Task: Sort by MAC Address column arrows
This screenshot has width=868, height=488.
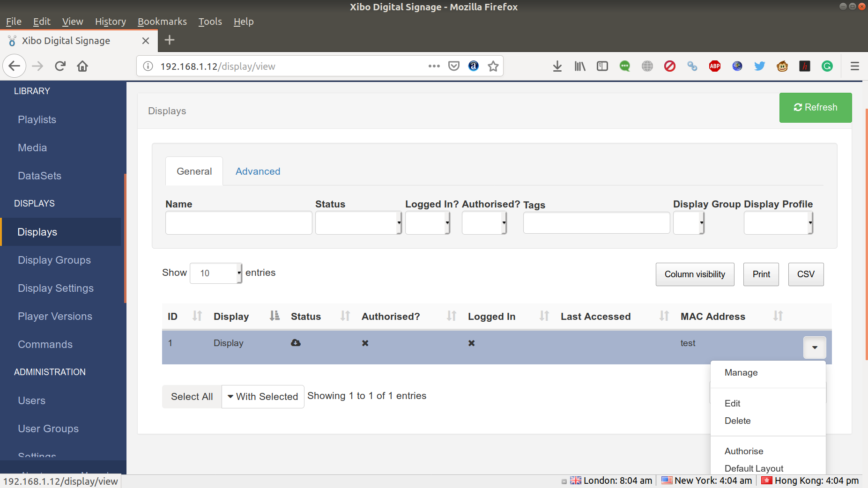Action: (x=778, y=316)
